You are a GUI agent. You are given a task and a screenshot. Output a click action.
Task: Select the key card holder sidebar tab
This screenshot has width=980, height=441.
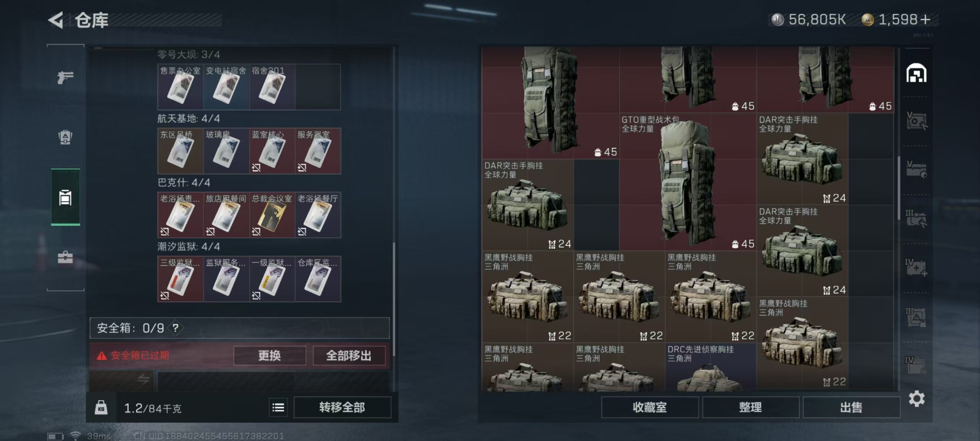point(65,197)
